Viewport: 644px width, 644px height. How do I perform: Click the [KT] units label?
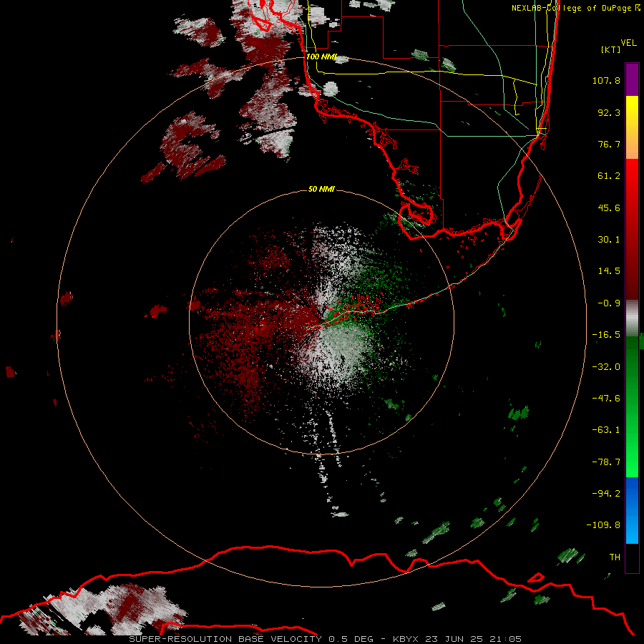pos(610,49)
